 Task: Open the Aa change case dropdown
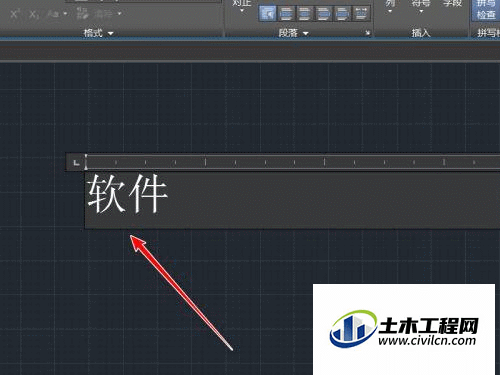(57, 14)
